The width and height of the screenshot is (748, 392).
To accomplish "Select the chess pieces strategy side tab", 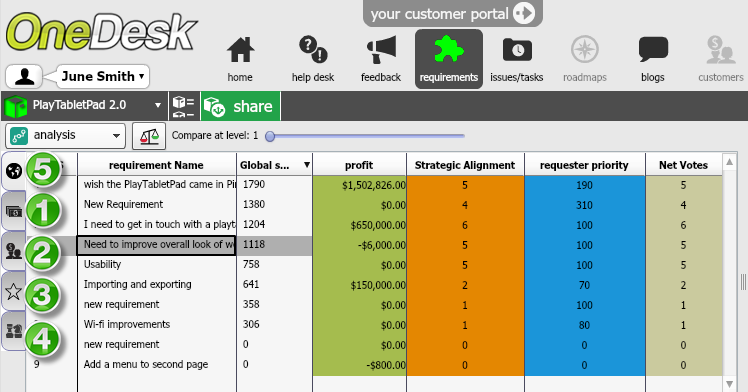I will point(14,331).
